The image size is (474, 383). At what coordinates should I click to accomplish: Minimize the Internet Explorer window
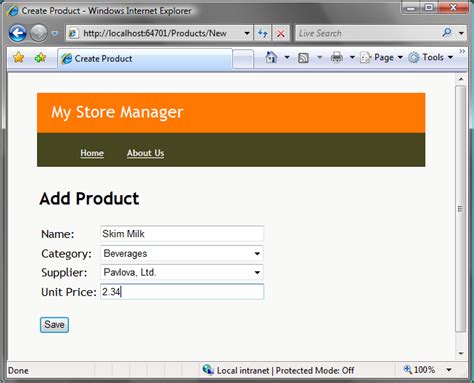click(411, 7)
